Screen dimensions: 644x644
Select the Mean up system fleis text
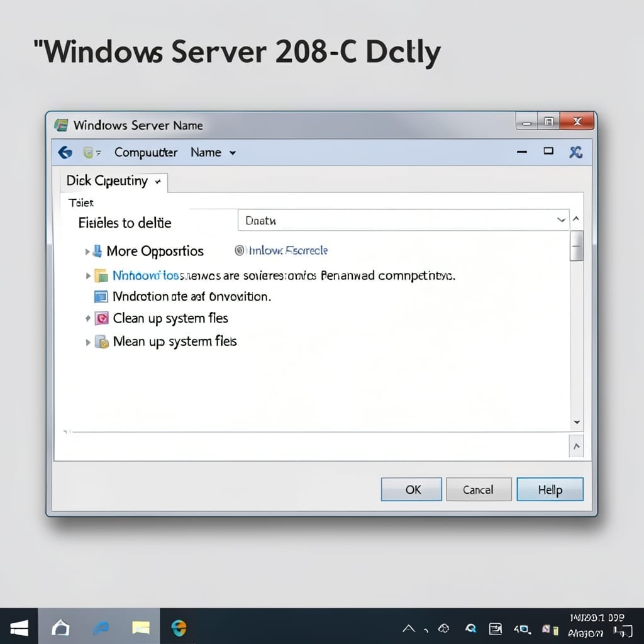175,341
